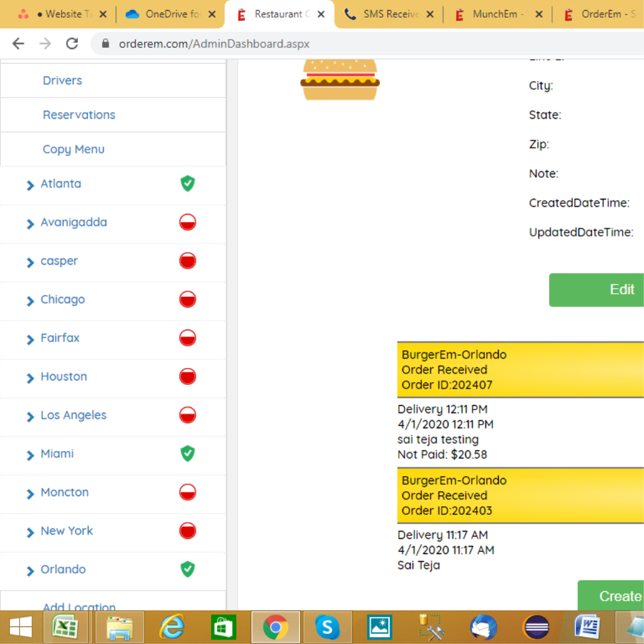Image resolution: width=644 pixels, height=644 pixels.
Task: Toggle the red status indicator for casper
Action: 187,261
